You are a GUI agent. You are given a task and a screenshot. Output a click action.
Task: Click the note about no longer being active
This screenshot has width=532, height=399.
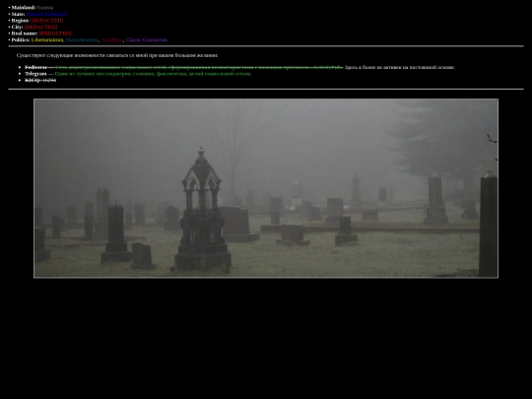(400, 67)
